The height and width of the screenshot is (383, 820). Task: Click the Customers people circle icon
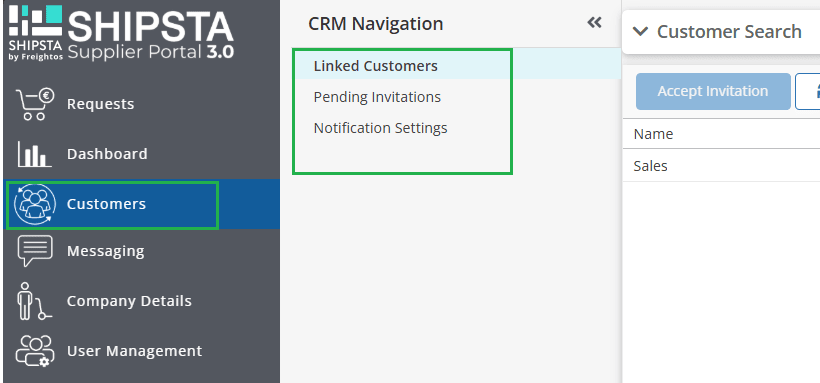coord(35,204)
